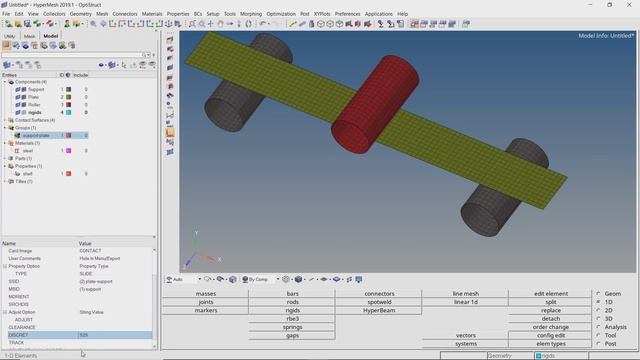Open the Geometry menu

coord(80,14)
